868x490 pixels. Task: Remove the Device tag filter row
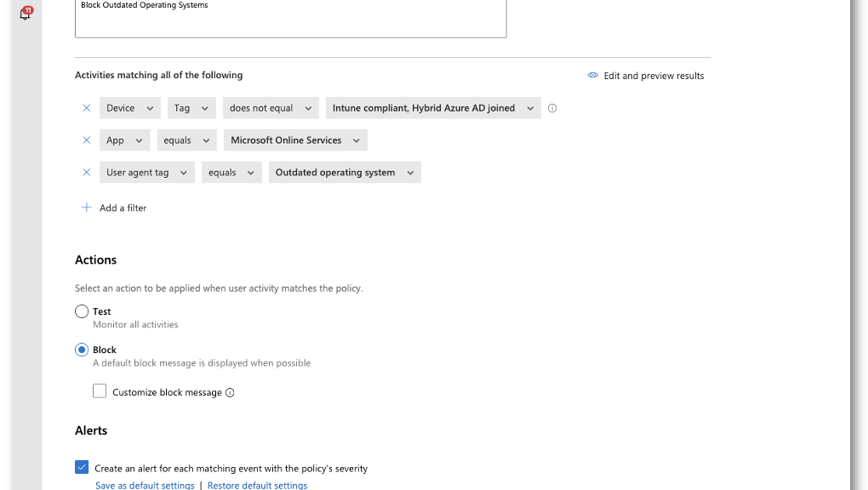pyautogui.click(x=86, y=108)
